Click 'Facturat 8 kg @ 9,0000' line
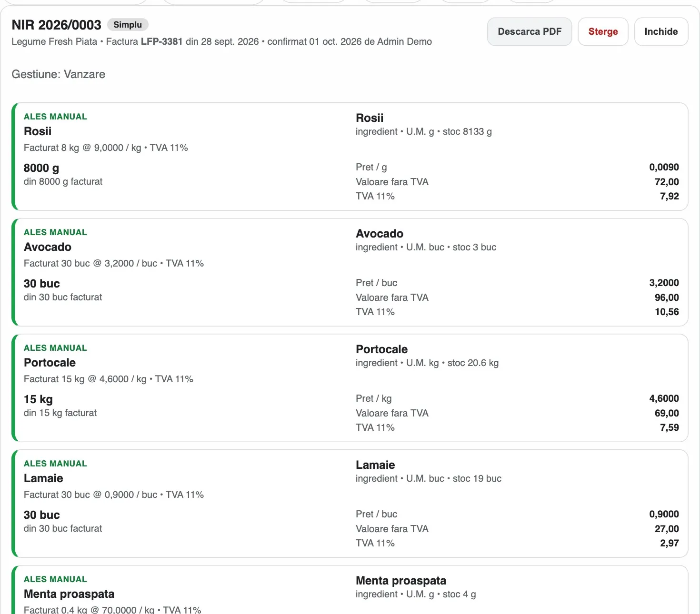Image resolution: width=700 pixels, height=614 pixels. 106,148
